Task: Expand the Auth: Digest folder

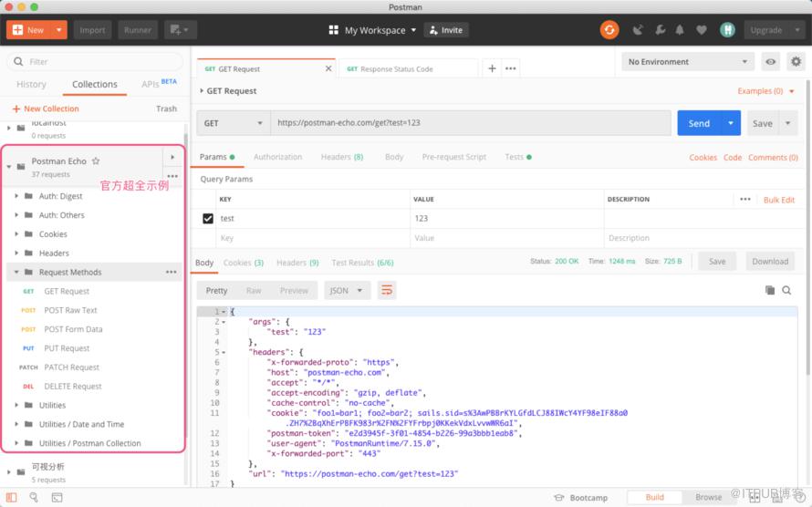Action: [x=16, y=196]
